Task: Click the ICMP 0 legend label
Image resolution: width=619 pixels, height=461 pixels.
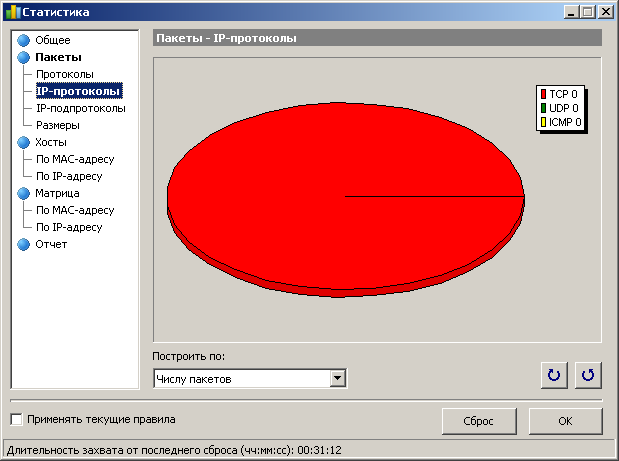Action: [565, 122]
